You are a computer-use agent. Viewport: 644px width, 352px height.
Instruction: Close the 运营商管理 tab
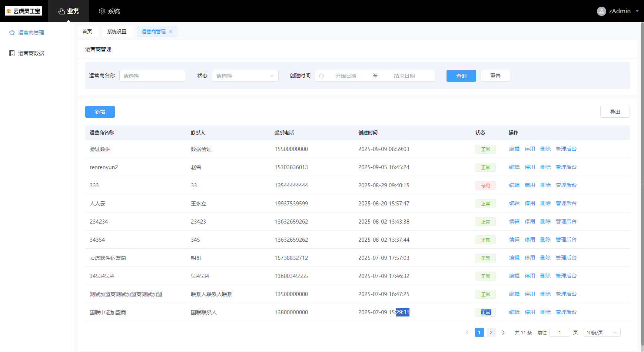[171, 31]
